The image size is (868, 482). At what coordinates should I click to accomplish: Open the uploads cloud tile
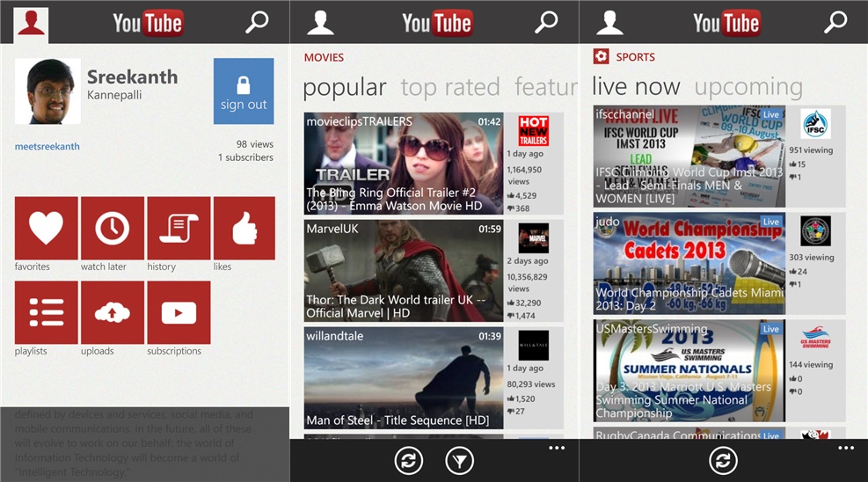[x=113, y=312]
